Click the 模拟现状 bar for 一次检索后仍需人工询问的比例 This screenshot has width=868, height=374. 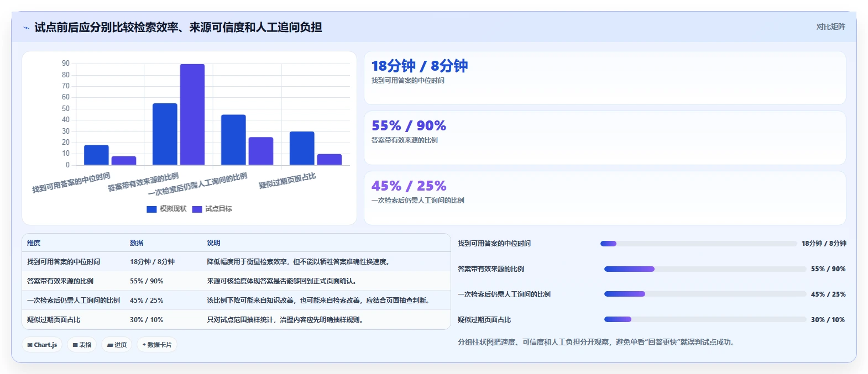(233, 140)
